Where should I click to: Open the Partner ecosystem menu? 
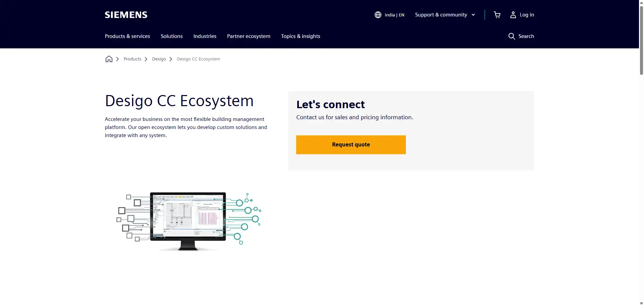(x=249, y=36)
